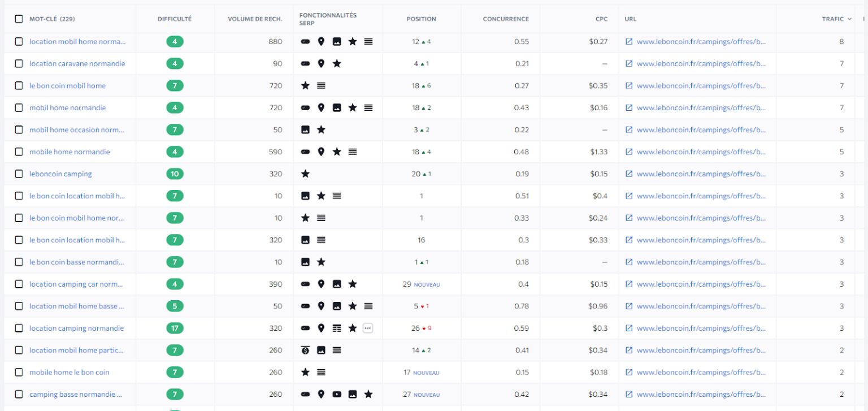Click image icon in location mobil home partic row
868x411 pixels.
321,351
